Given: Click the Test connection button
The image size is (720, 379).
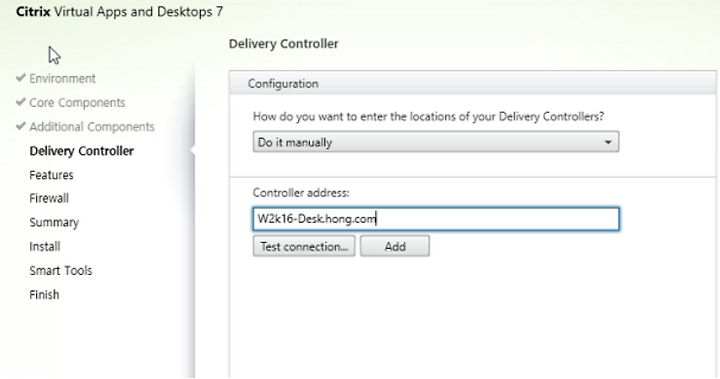Looking at the screenshot, I should coord(304,246).
